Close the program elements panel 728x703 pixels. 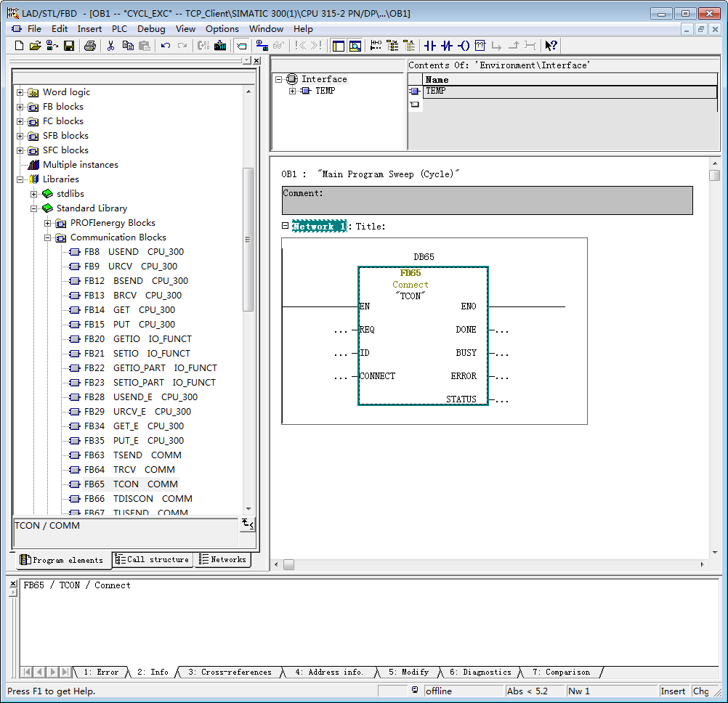click(x=256, y=61)
